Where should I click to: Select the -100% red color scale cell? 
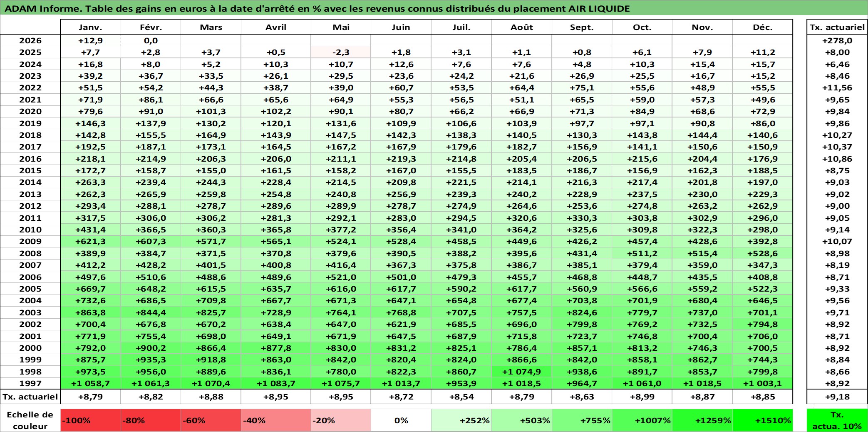[90, 420]
